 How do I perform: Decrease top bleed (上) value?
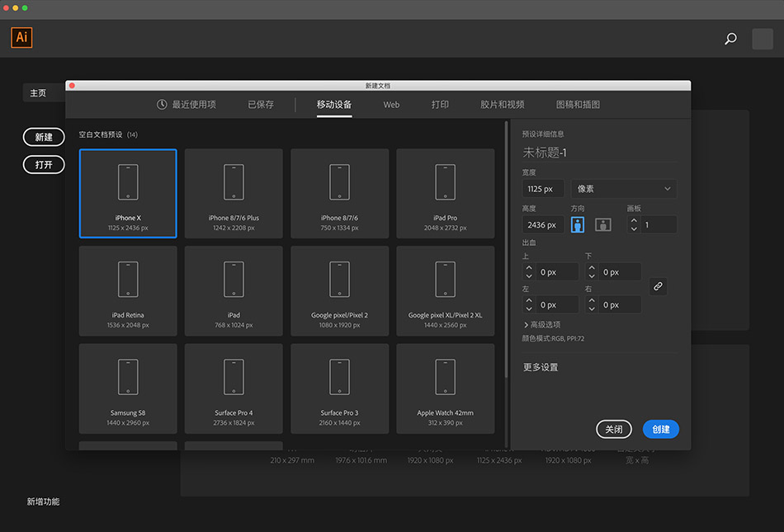529,276
